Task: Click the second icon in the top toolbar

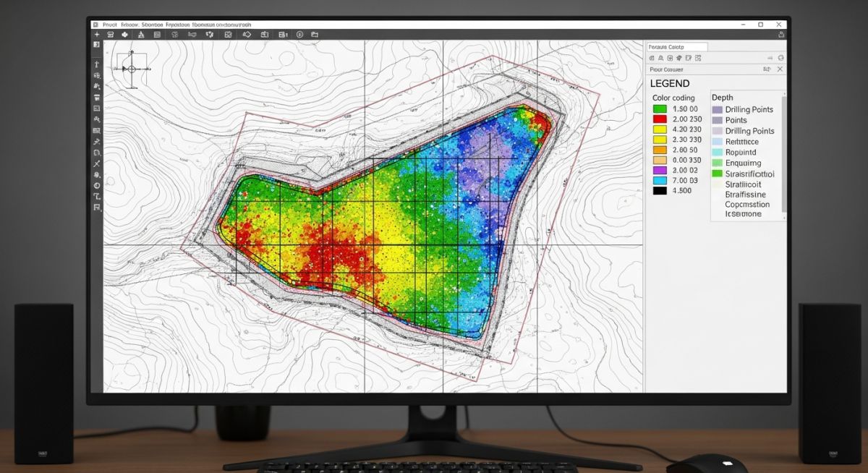Action: coord(110,35)
